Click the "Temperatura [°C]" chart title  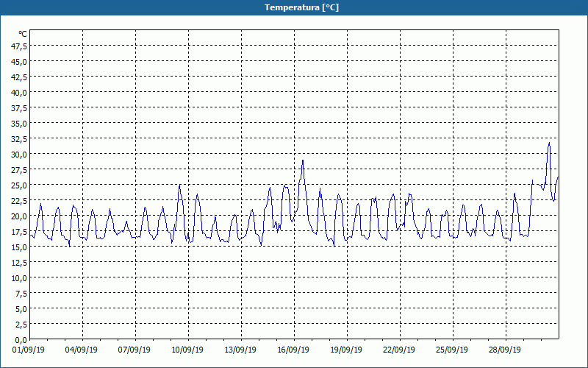pos(301,7)
